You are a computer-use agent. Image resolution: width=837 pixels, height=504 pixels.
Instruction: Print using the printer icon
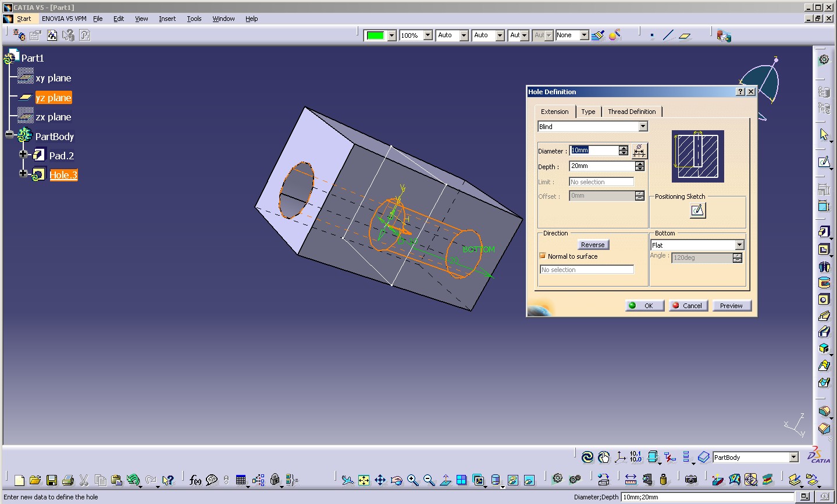tap(67, 480)
